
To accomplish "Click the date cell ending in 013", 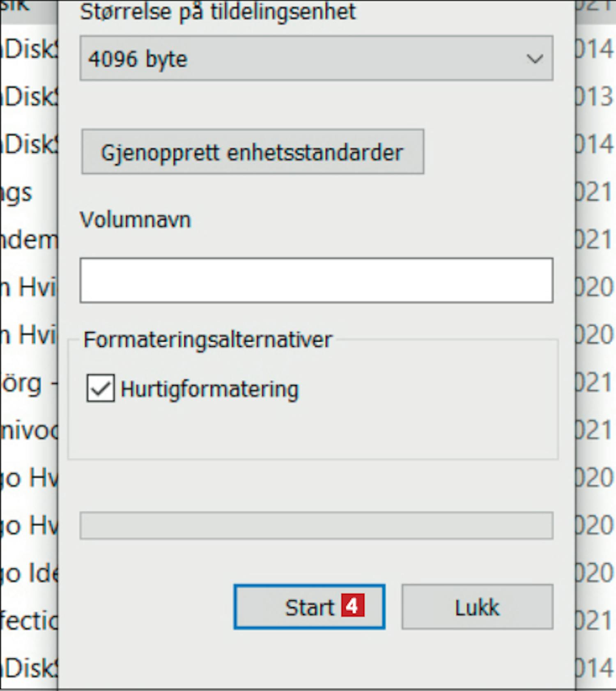I will (x=593, y=97).
